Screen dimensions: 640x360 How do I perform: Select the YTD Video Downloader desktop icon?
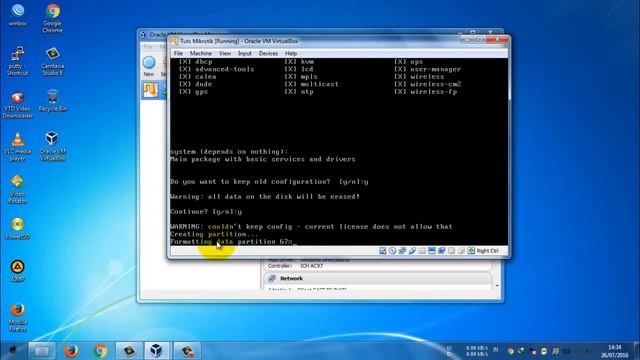point(18,104)
